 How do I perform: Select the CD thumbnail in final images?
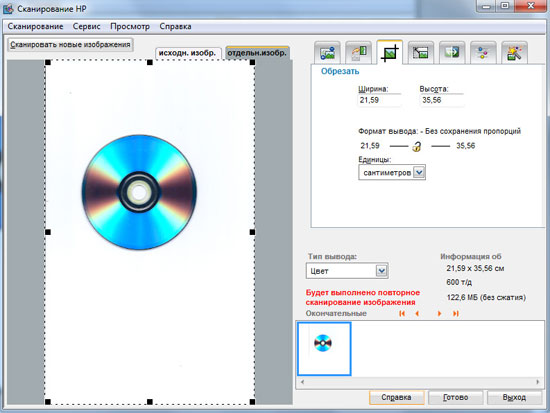324,349
